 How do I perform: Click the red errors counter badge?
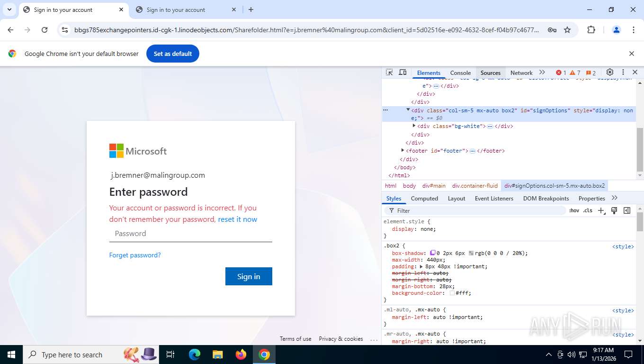561,73
